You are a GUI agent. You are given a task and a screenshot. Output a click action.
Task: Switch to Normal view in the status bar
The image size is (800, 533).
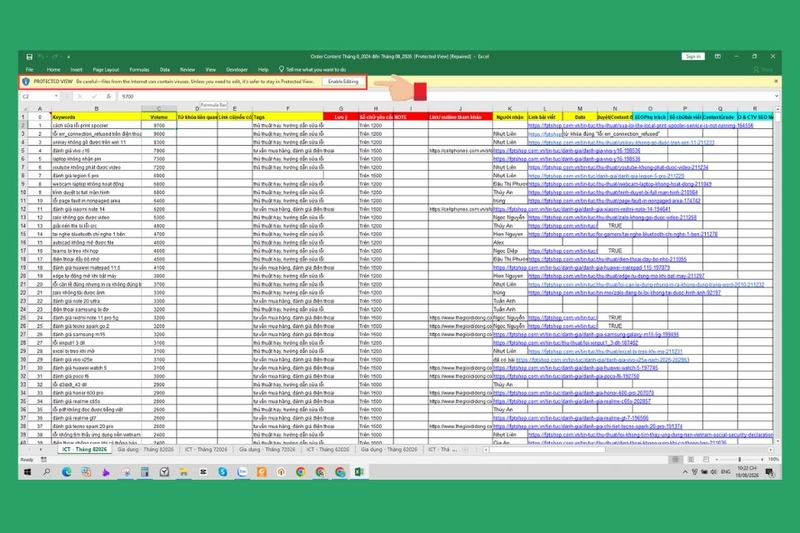676,460
